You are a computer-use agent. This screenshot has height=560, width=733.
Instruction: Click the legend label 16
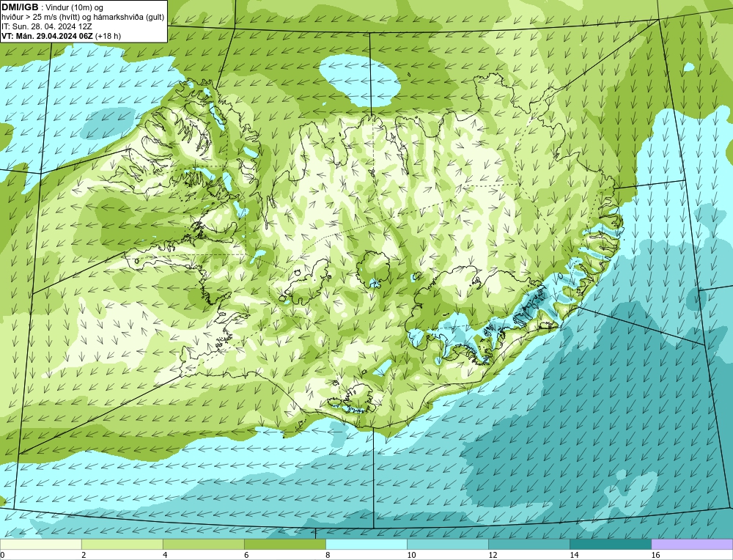tap(655, 555)
